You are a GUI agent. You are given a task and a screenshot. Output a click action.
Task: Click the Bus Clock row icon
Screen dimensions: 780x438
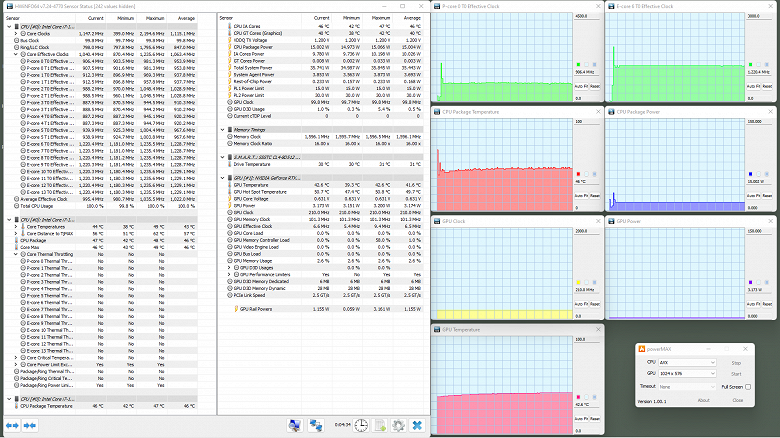click(x=16, y=40)
